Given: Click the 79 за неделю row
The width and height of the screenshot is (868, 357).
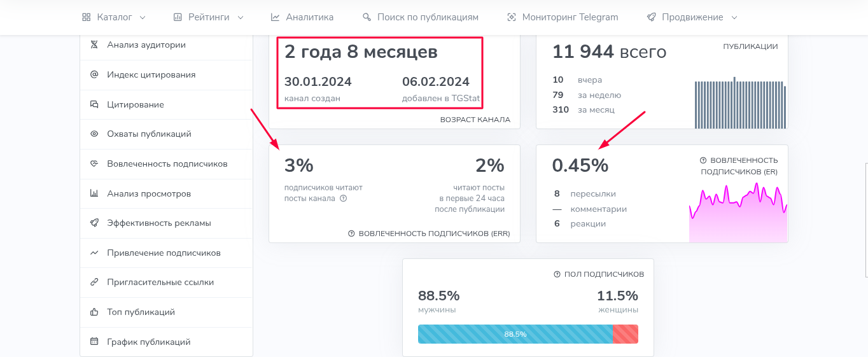Looking at the screenshot, I should click(587, 95).
